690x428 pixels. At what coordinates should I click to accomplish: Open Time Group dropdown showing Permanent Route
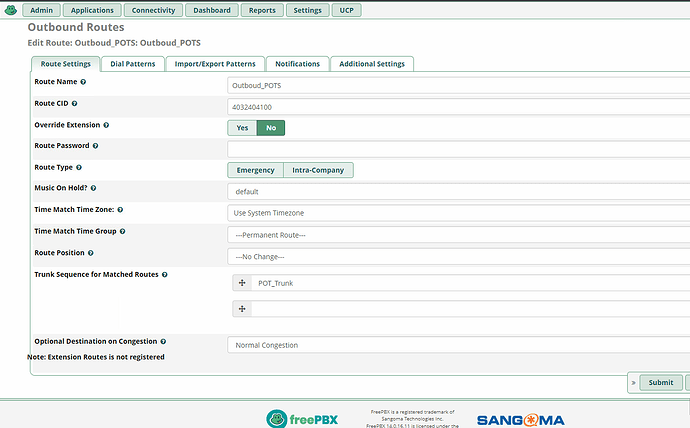(459, 235)
